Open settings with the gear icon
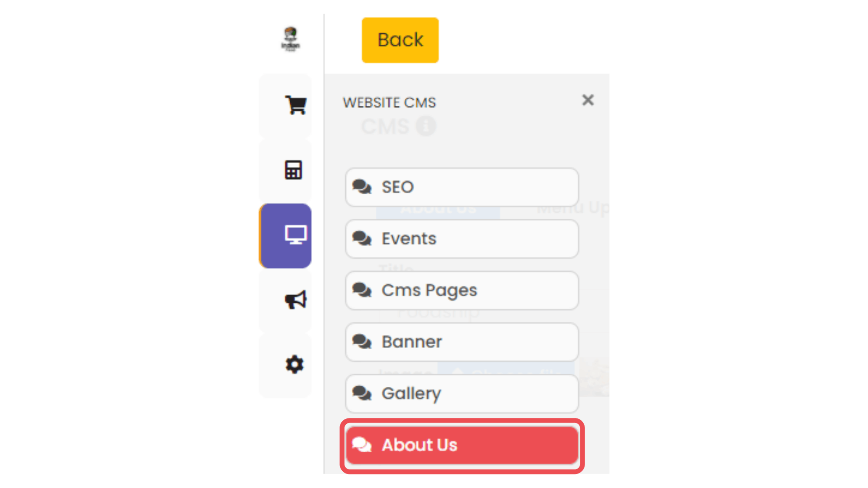The image size is (868, 488). [x=294, y=364]
